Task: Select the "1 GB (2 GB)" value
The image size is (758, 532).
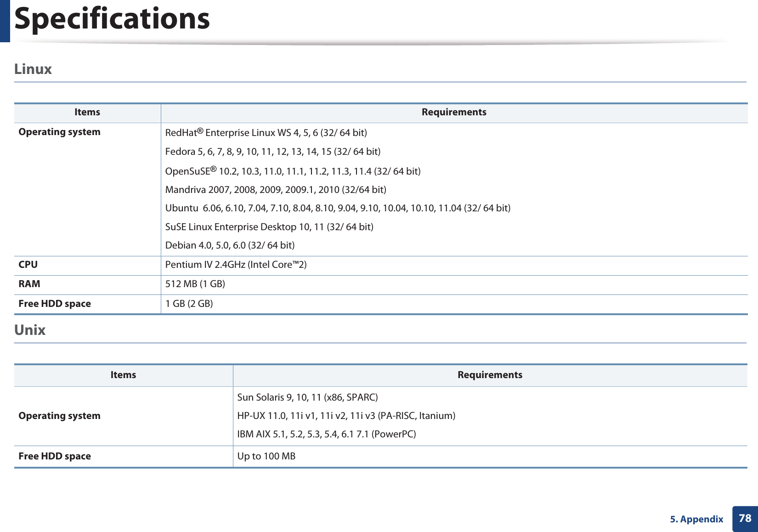Action: point(189,304)
